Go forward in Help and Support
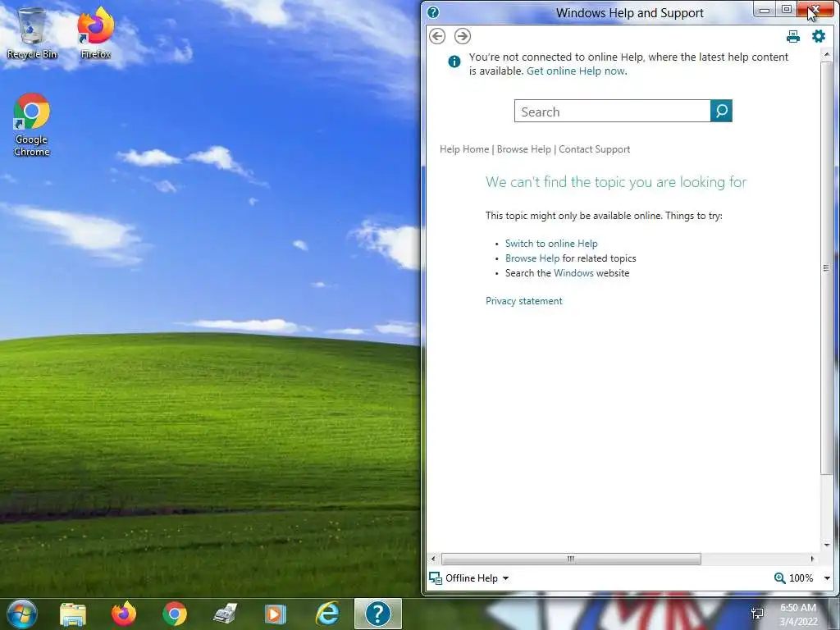 click(x=463, y=36)
